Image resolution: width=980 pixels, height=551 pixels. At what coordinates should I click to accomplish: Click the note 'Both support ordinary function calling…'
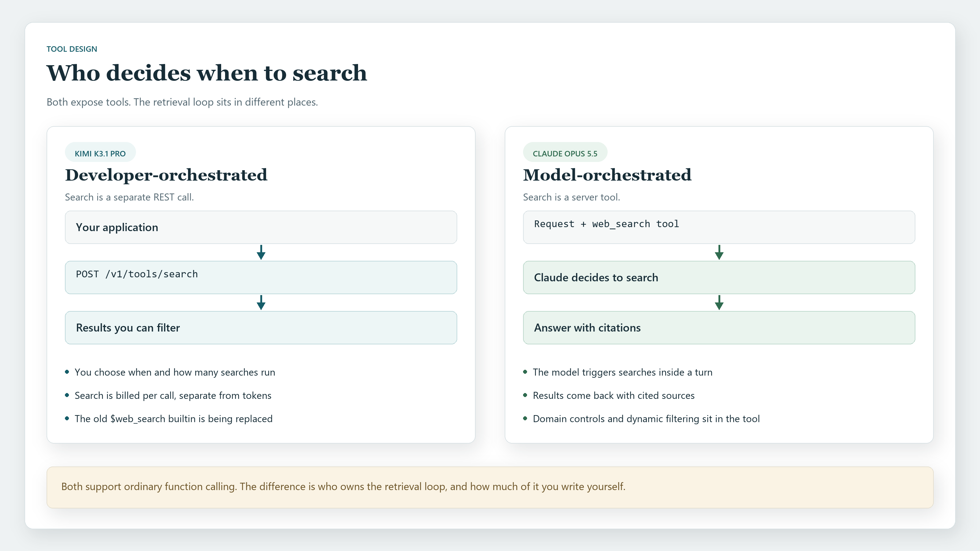tap(490, 488)
